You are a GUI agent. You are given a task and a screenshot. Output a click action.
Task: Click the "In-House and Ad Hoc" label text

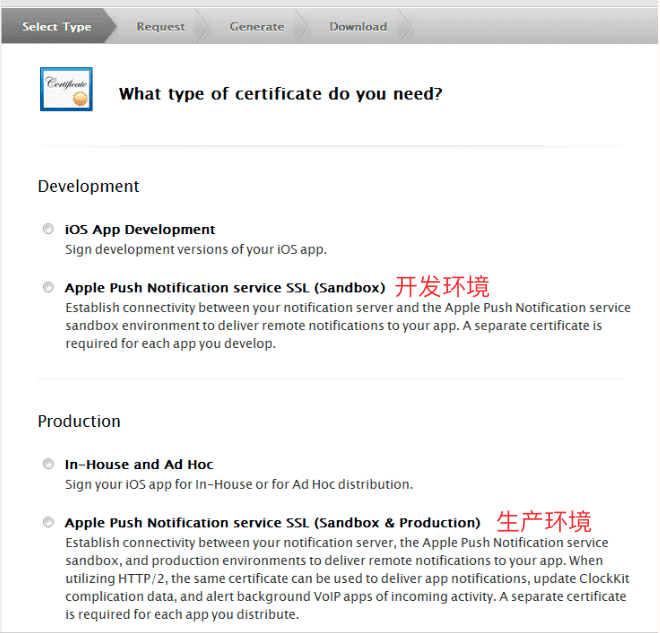[139, 464]
